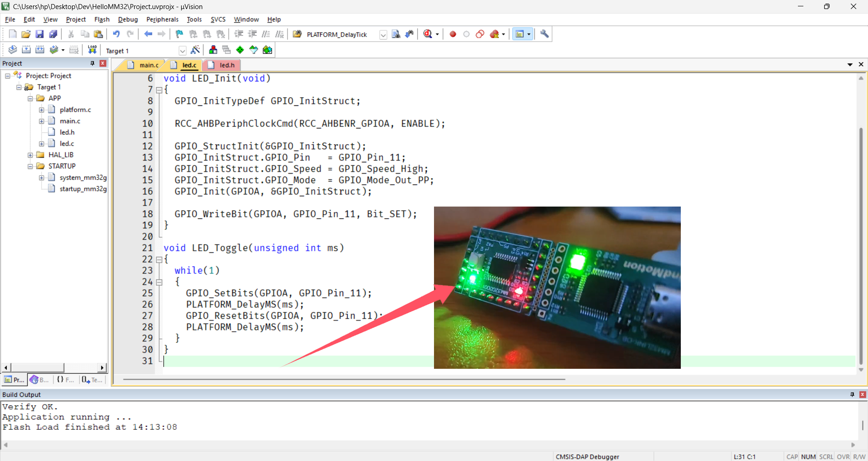
Task: Open Options for Target wand icon
Action: [195, 50]
